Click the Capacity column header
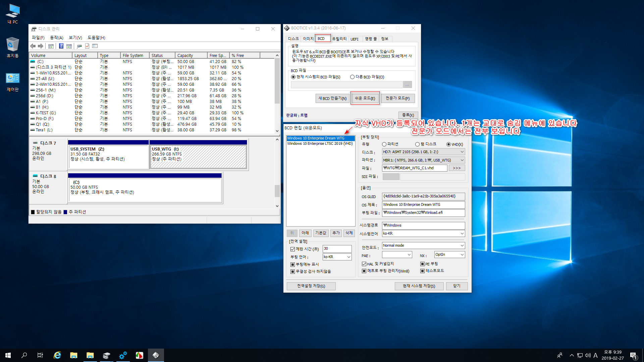This screenshot has width=644, height=362. click(191, 55)
